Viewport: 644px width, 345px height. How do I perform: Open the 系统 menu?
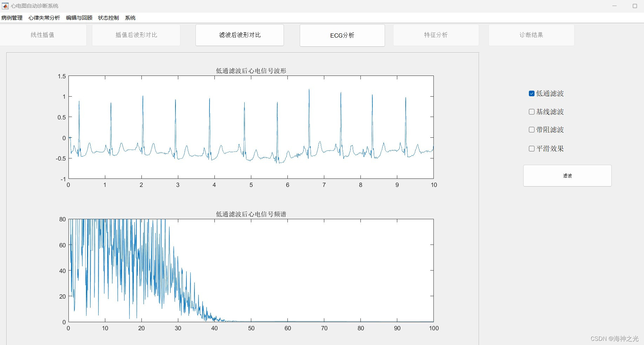[x=130, y=18]
